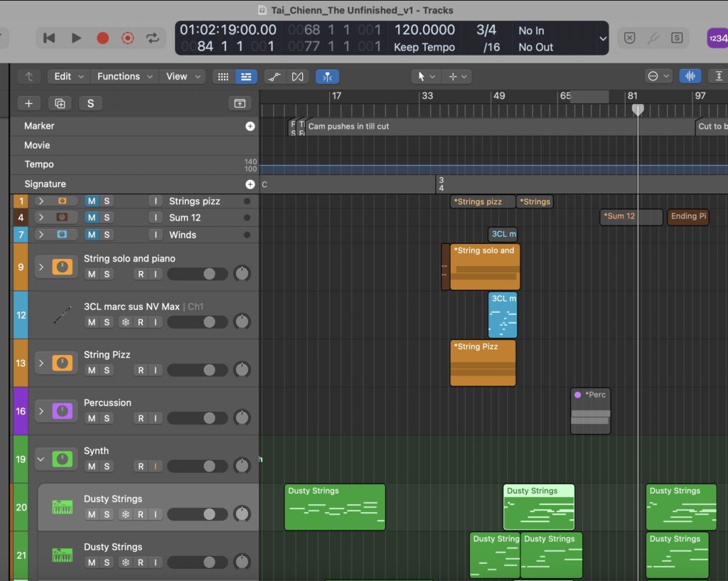Screen dimensions: 728x581
Task: Toggle the waveform zoom button
Action: click(689, 77)
